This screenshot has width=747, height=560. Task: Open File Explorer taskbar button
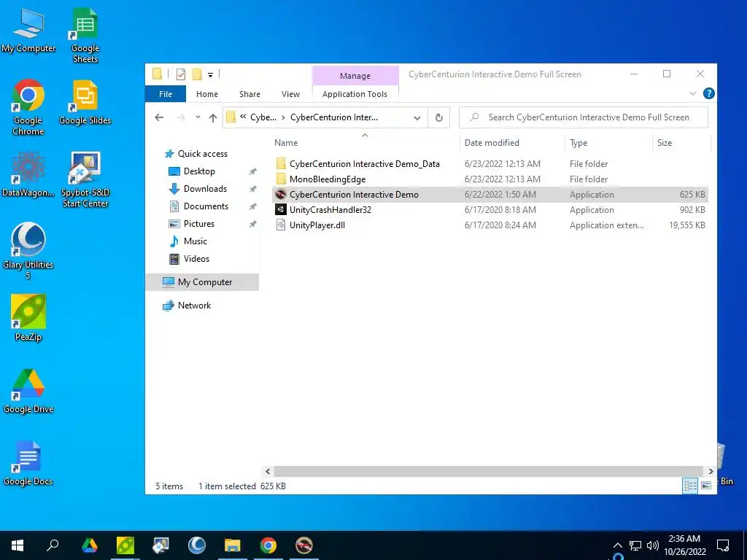point(233,545)
